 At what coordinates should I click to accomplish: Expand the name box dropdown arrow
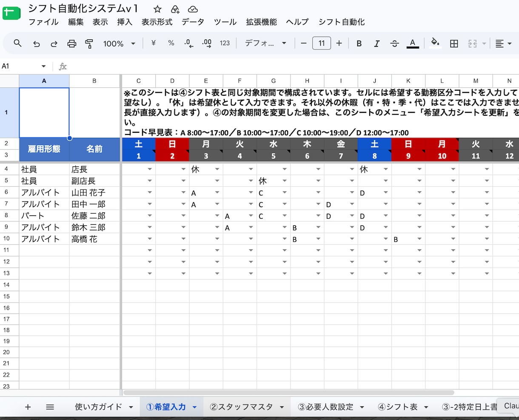pos(43,66)
